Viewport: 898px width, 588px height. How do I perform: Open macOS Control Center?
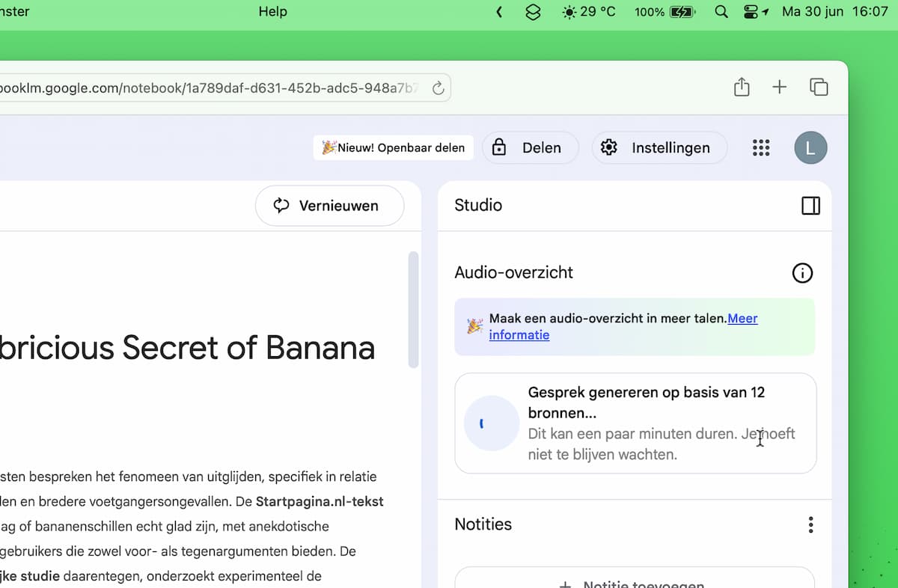[x=751, y=12]
